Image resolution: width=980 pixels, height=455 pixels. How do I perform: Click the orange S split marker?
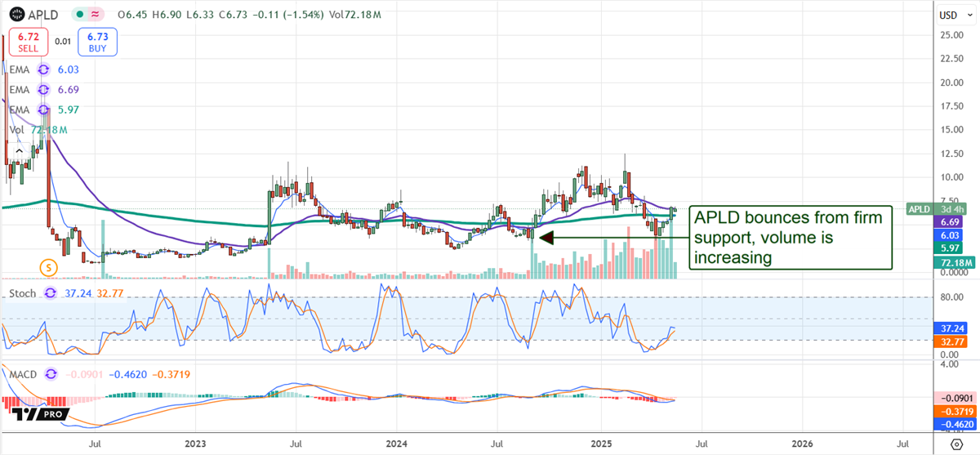pos(48,266)
